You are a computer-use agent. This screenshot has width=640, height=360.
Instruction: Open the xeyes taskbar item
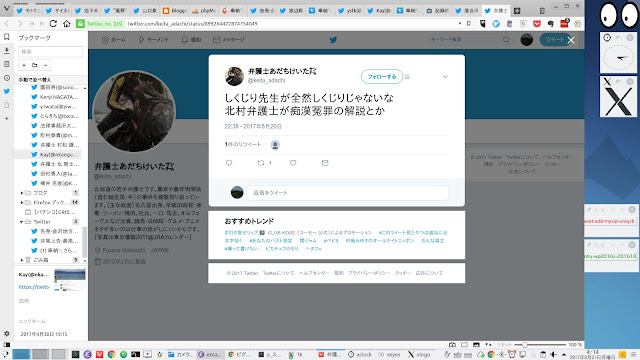(x=389, y=355)
